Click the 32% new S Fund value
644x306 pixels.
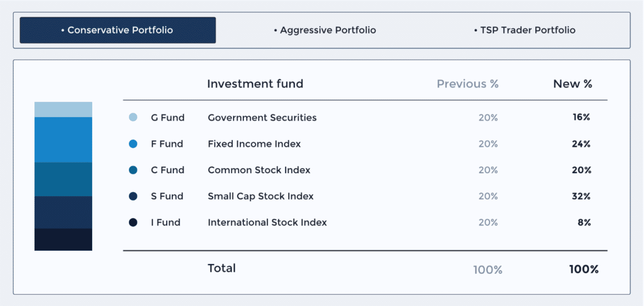[x=581, y=196]
